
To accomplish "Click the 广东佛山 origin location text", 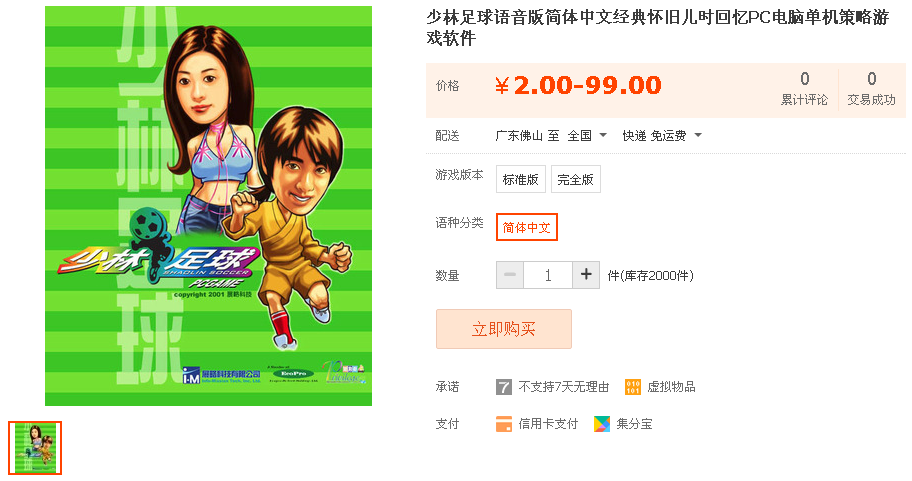I will click(519, 136).
